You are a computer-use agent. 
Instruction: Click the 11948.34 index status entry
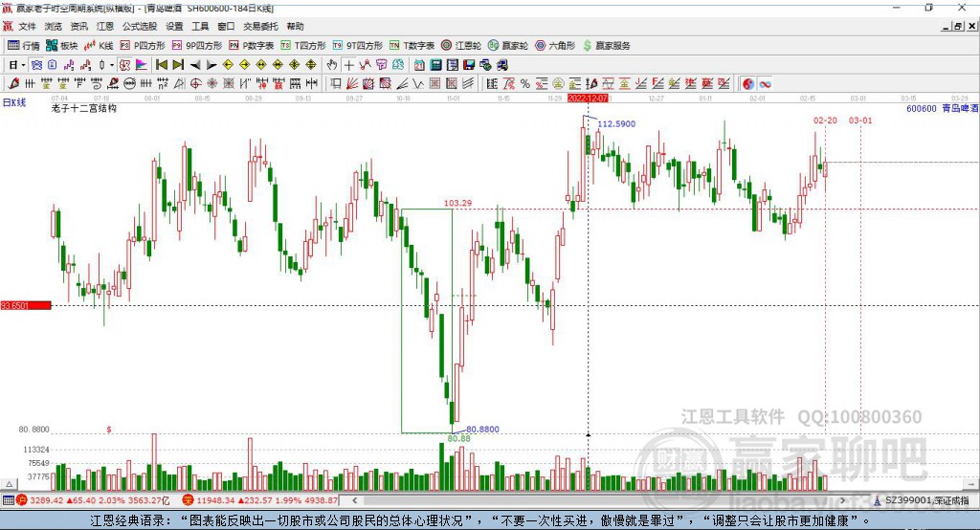(x=261, y=500)
